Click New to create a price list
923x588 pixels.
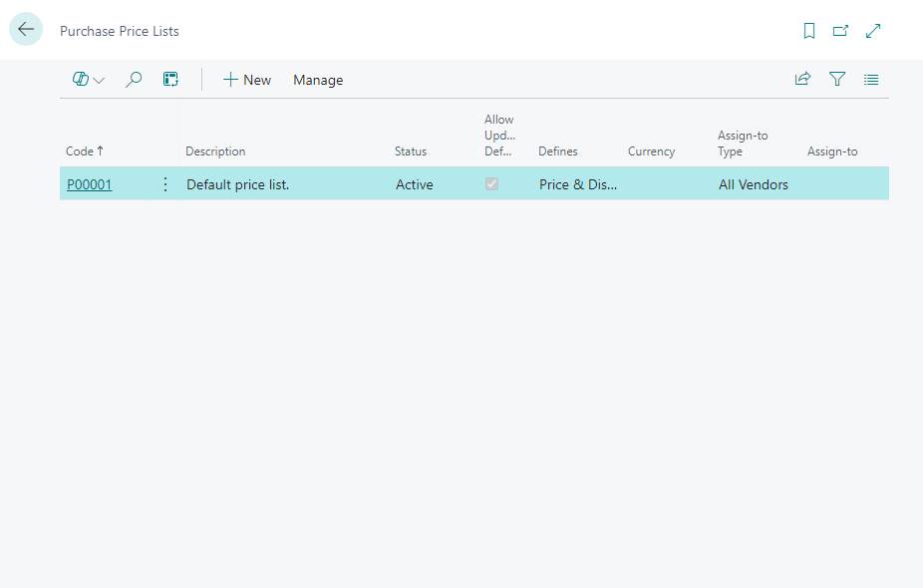(246, 80)
